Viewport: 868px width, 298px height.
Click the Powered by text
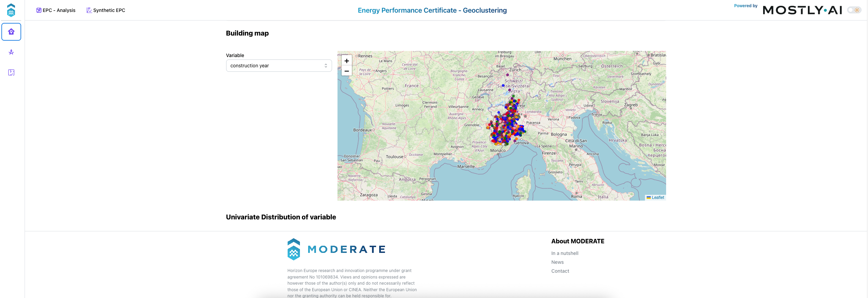(x=746, y=6)
